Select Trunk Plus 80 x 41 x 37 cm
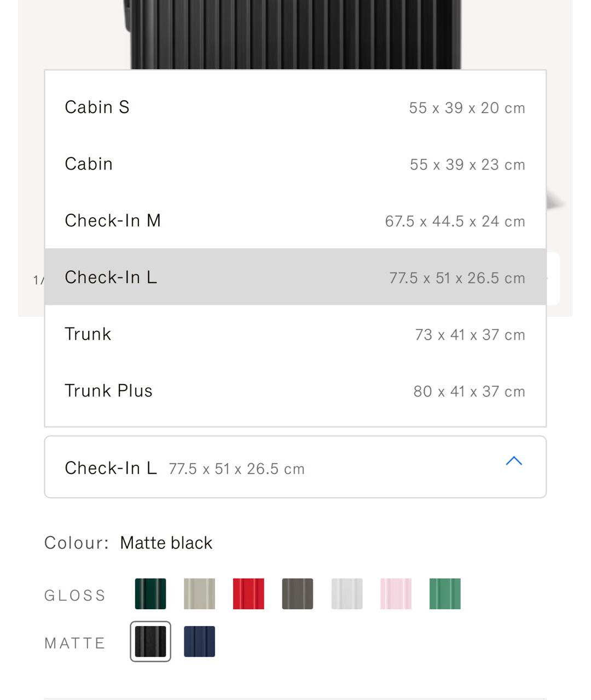The width and height of the screenshot is (591, 700). [295, 391]
